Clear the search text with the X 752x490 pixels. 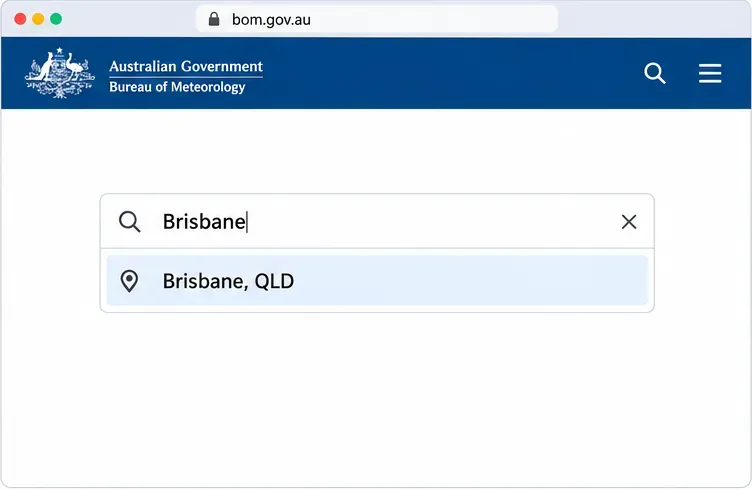629,222
